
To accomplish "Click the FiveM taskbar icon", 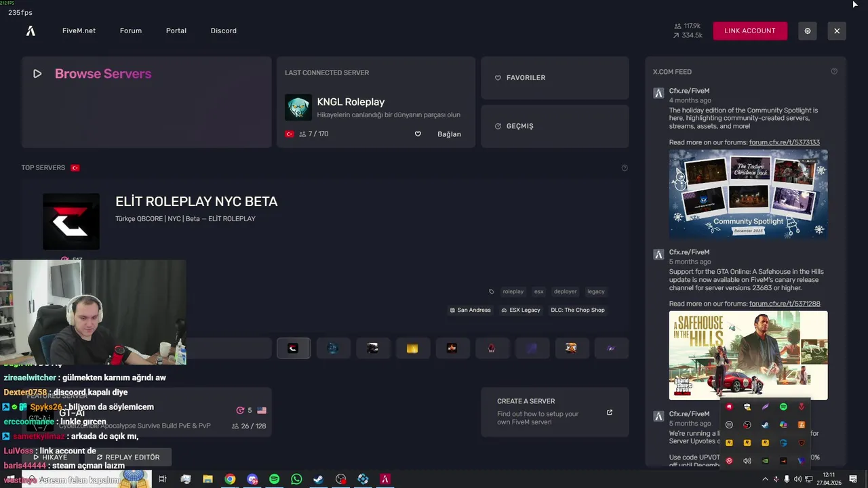I will 385,479.
